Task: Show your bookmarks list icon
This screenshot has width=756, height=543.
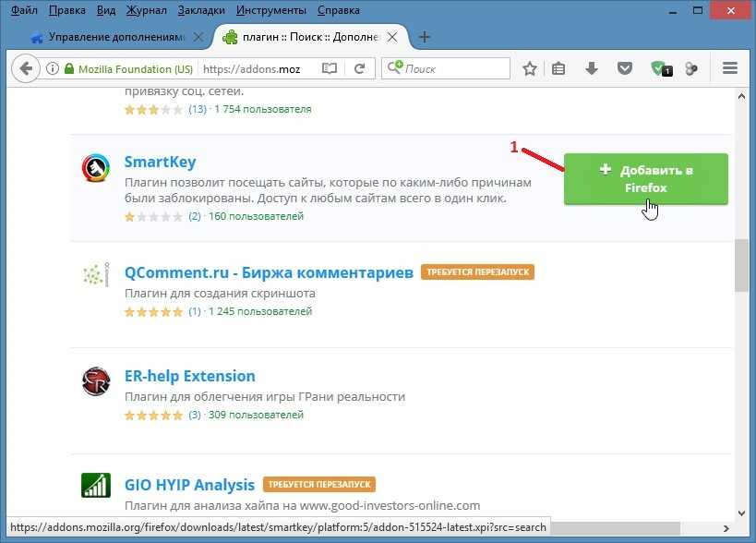Action: pyautogui.click(x=558, y=68)
